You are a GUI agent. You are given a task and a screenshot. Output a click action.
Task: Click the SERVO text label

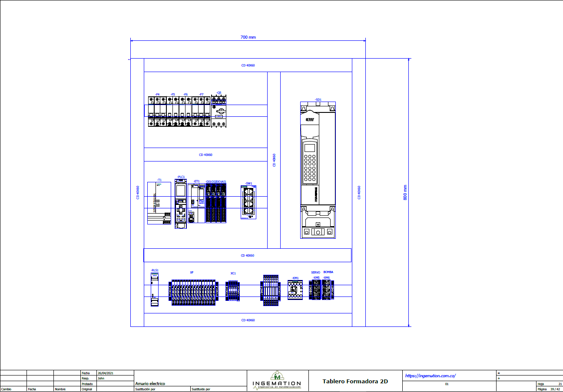click(315, 273)
